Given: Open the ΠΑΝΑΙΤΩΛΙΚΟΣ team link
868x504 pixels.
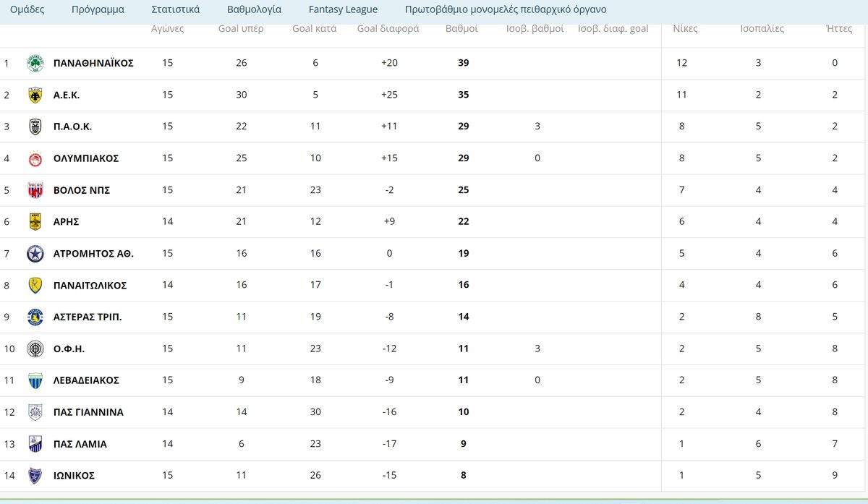Looking at the screenshot, I should [x=90, y=286].
